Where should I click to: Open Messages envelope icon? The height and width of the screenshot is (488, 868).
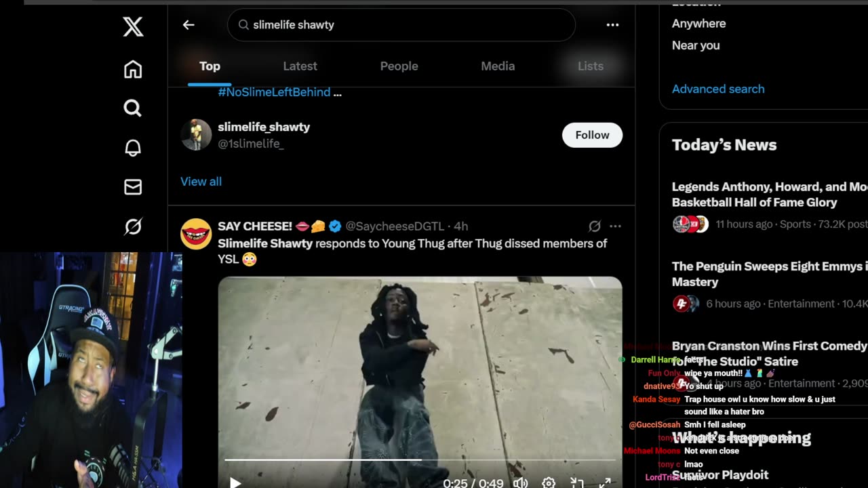[133, 187]
